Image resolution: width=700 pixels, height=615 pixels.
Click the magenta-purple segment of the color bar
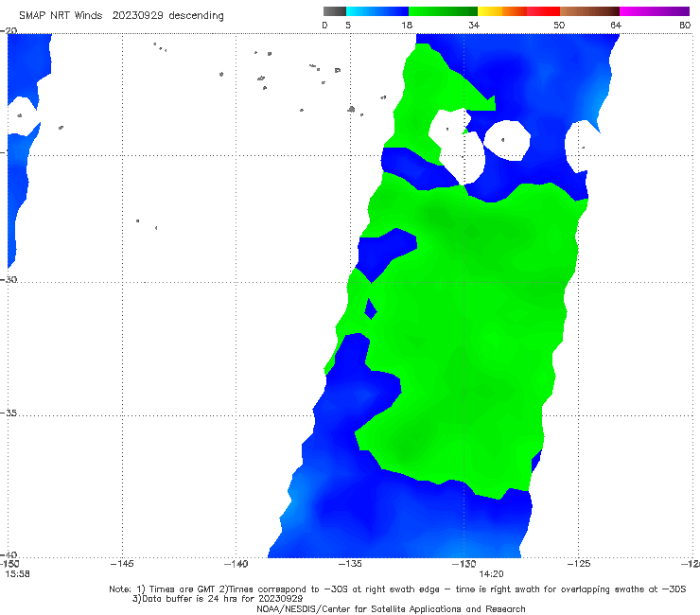(655, 11)
